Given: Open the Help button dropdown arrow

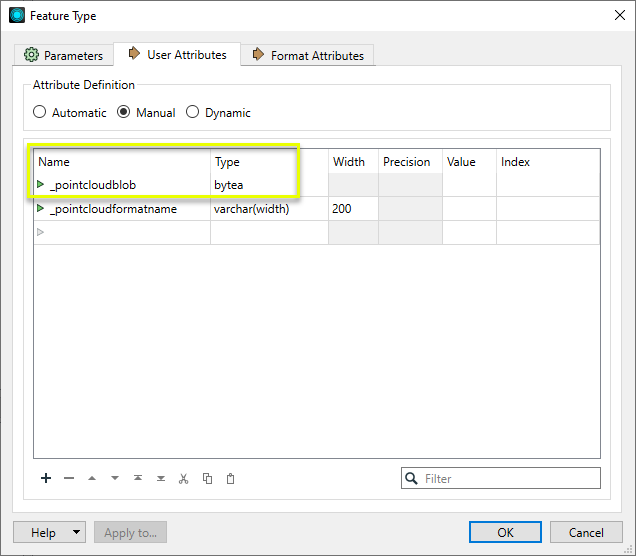Looking at the screenshot, I should (x=76, y=533).
